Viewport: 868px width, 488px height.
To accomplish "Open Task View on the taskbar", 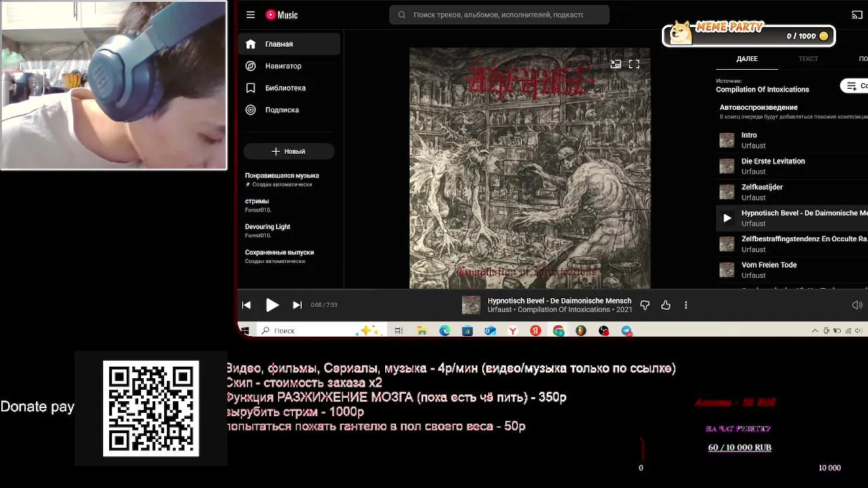I will click(399, 331).
